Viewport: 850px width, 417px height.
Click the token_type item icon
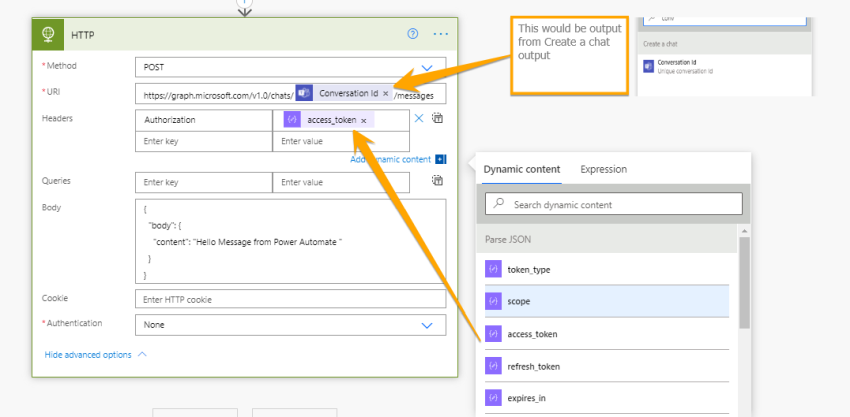(493, 269)
